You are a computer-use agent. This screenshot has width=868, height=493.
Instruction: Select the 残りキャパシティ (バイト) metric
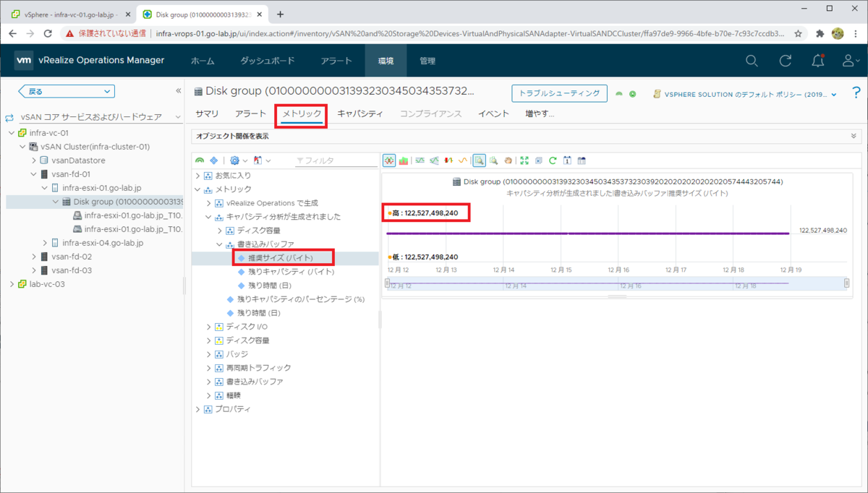291,272
